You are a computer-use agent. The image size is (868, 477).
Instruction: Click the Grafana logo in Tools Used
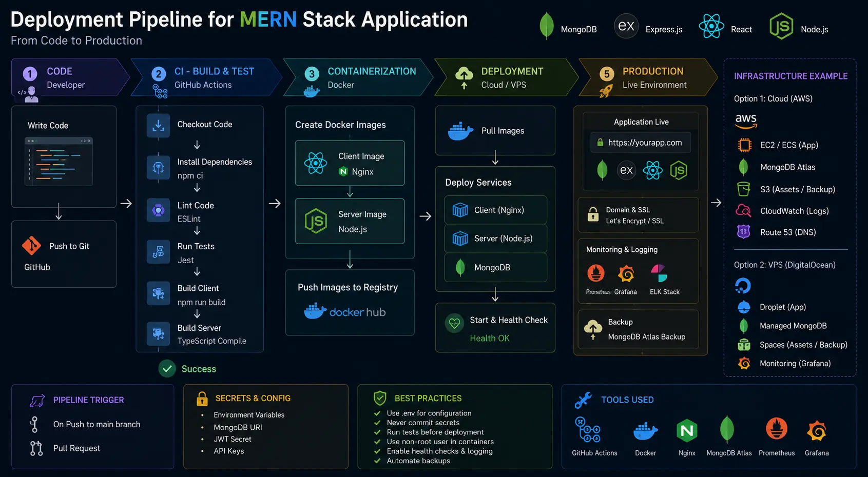(817, 431)
